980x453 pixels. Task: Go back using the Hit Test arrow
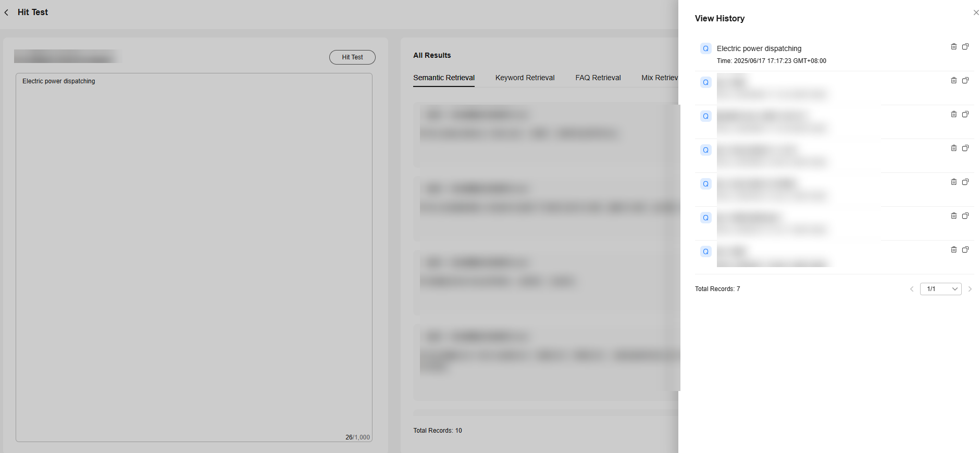(x=6, y=12)
